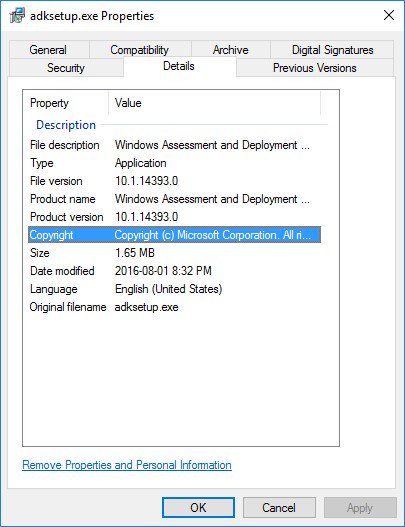
Task: Select the Details tab
Action: point(179,66)
